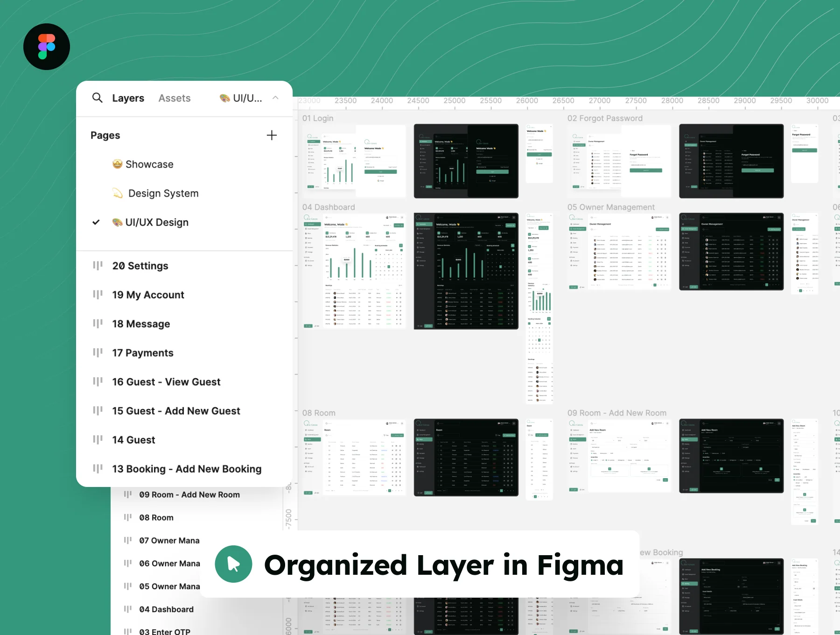Select the 04 Dashboard layer

(x=167, y=609)
